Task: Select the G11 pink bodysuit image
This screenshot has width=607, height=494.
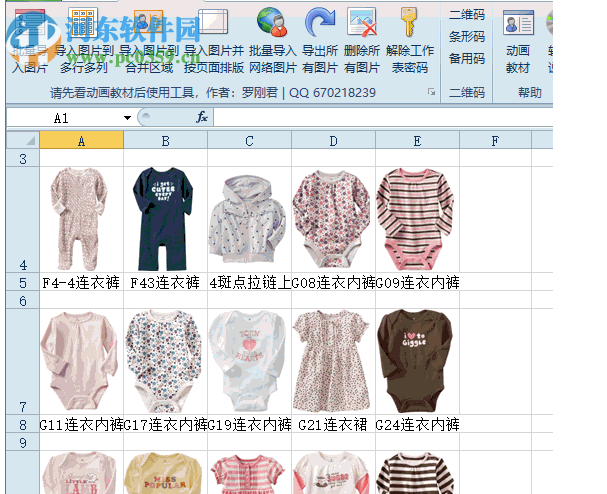Action: tap(79, 361)
